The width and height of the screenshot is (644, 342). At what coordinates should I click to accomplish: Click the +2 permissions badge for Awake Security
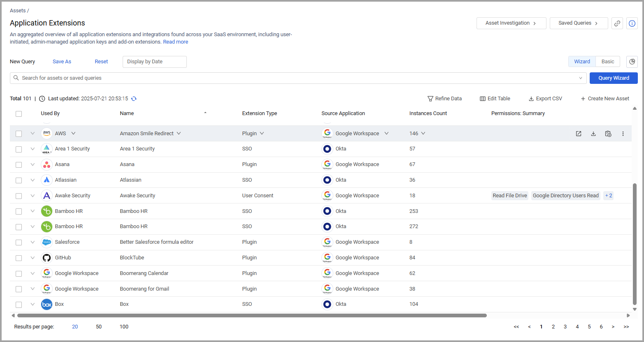609,196
